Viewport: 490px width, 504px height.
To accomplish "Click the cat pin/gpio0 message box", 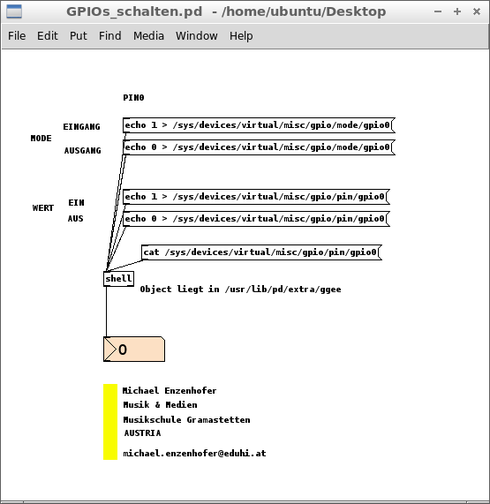I will point(261,252).
